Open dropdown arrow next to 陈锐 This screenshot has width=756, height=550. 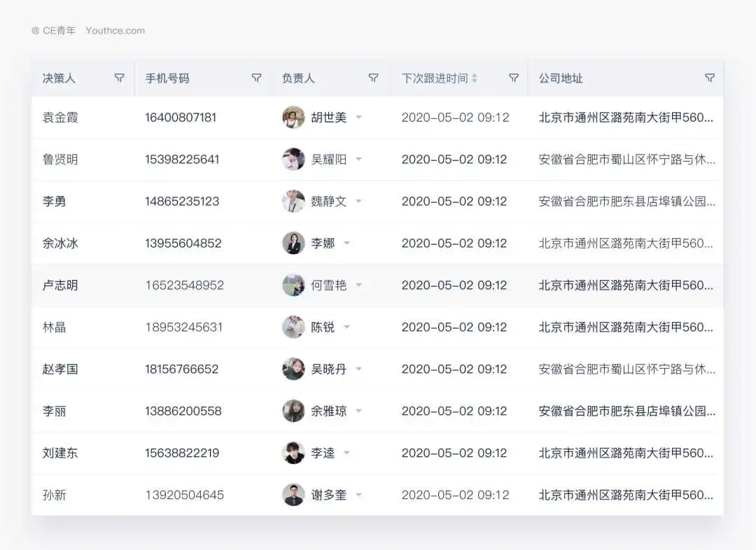[347, 327]
